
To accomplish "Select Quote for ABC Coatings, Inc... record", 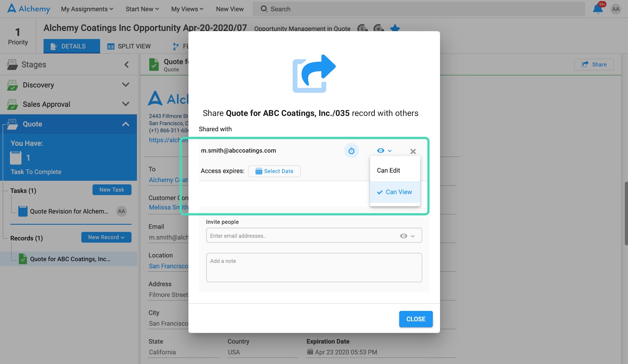I will [70, 259].
